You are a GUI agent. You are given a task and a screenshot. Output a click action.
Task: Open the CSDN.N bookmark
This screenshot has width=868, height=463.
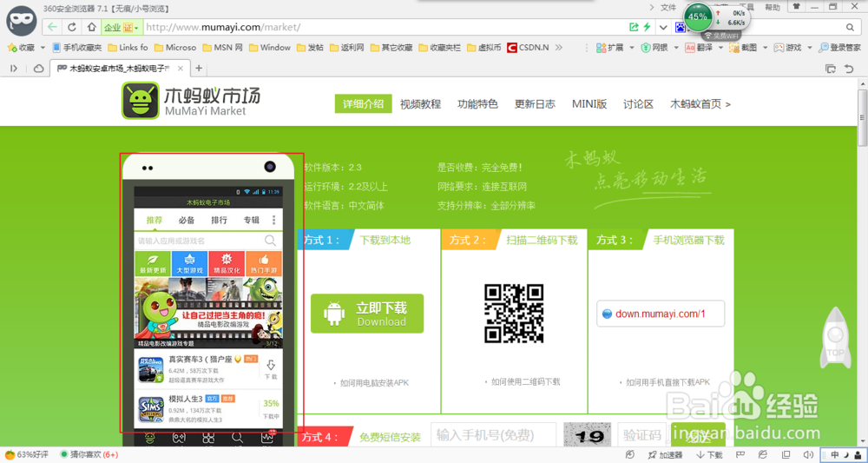pos(528,48)
